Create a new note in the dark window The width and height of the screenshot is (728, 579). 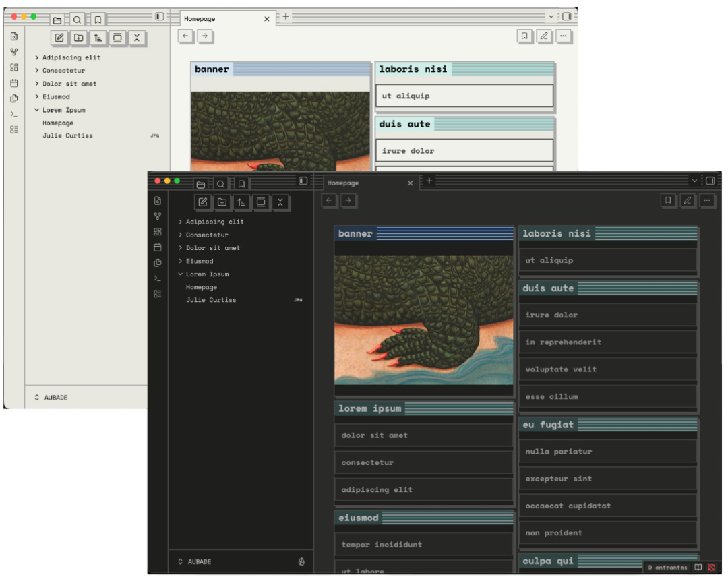point(203,202)
